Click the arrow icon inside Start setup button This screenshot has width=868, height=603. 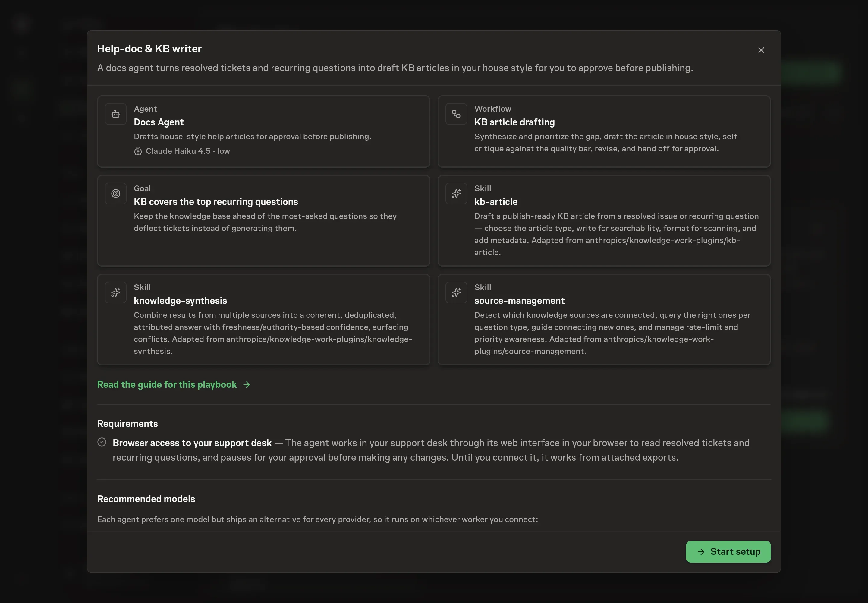[x=701, y=552]
